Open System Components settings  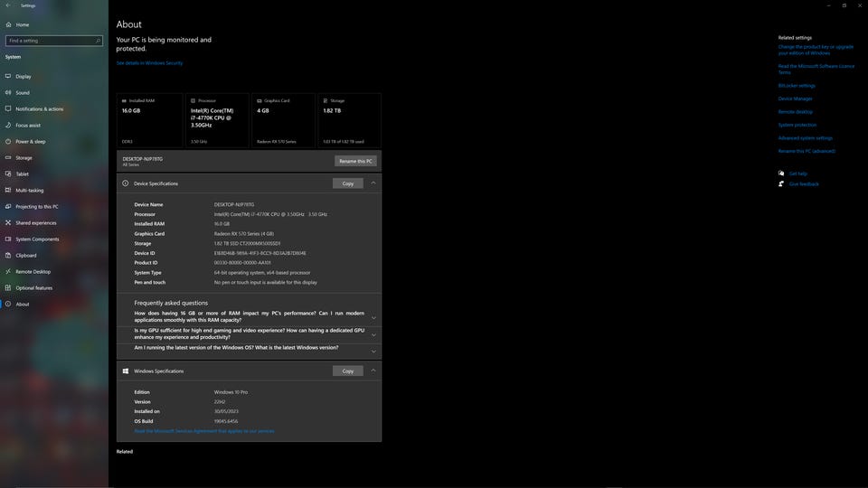(x=37, y=239)
